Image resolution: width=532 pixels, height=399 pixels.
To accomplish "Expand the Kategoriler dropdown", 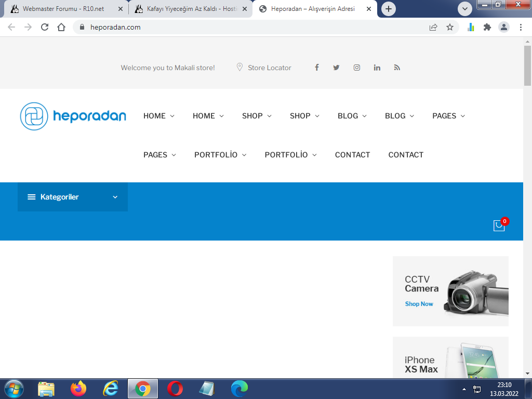I will (73, 197).
